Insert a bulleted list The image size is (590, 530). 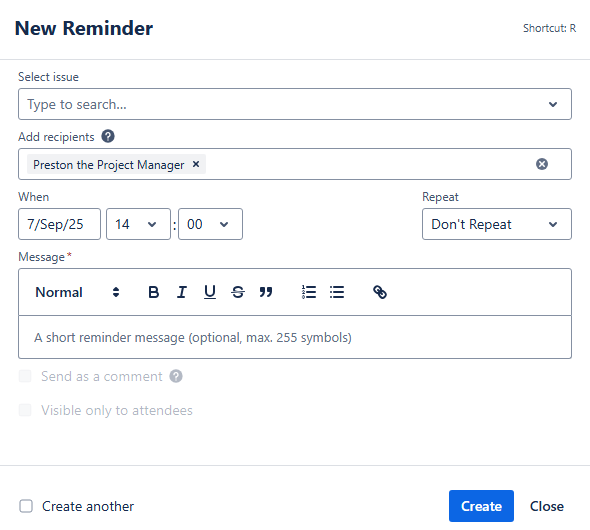tap(337, 292)
